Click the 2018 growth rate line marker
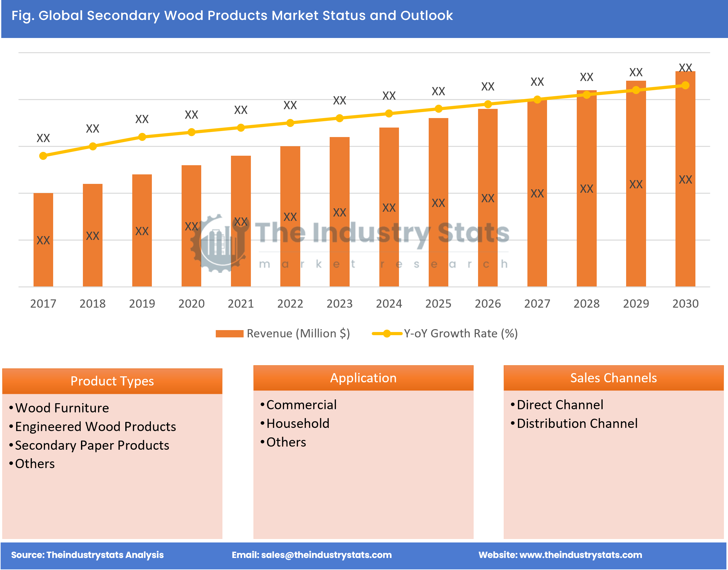The image size is (728, 570). click(x=93, y=147)
